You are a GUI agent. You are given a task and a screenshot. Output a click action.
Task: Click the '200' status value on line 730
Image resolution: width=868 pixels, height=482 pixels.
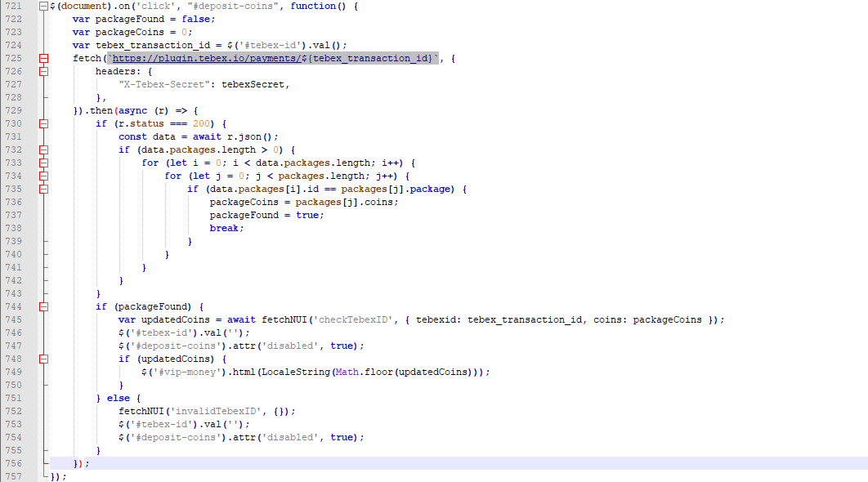(202, 123)
